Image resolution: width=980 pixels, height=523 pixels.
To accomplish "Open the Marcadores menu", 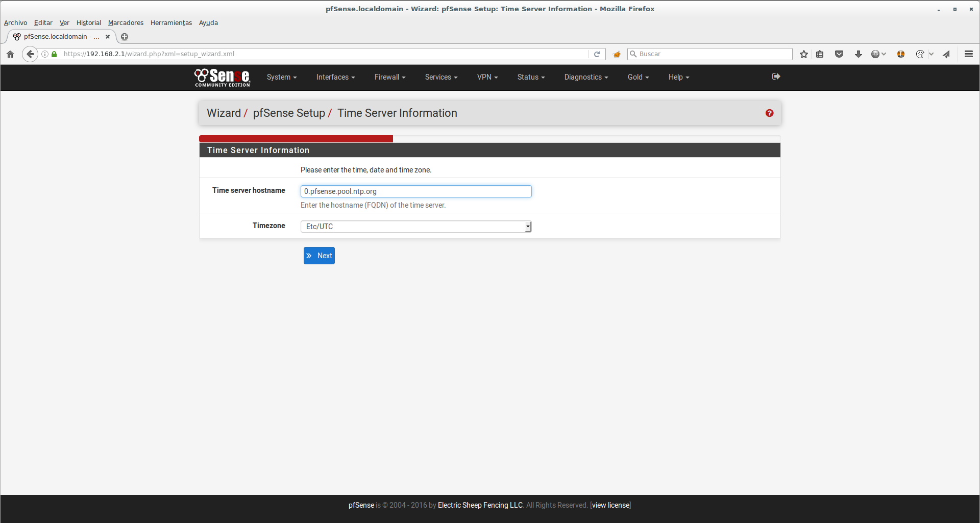I will click(126, 23).
